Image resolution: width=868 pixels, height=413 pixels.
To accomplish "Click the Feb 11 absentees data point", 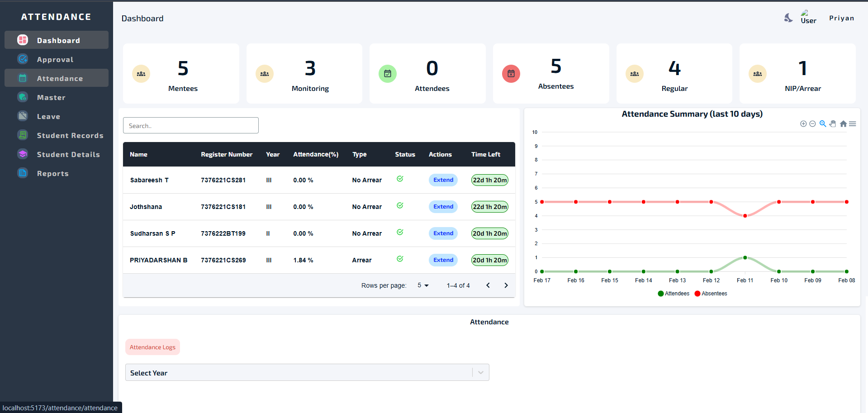I will click(x=745, y=216).
